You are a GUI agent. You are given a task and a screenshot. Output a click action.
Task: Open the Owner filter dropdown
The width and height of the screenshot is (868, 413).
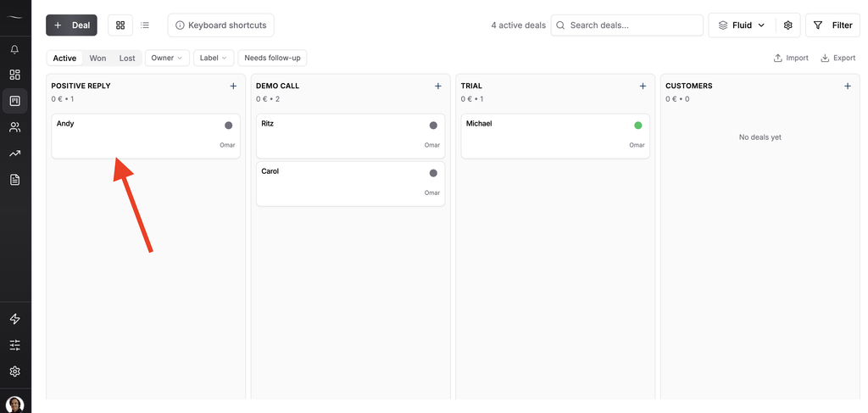pyautogui.click(x=167, y=58)
